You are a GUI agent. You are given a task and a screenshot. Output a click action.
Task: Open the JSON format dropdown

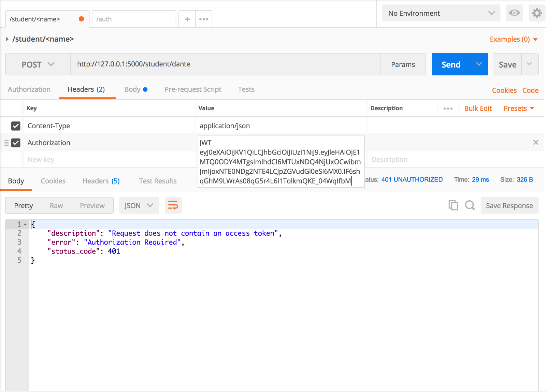pyautogui.click(x=139, y=206)
